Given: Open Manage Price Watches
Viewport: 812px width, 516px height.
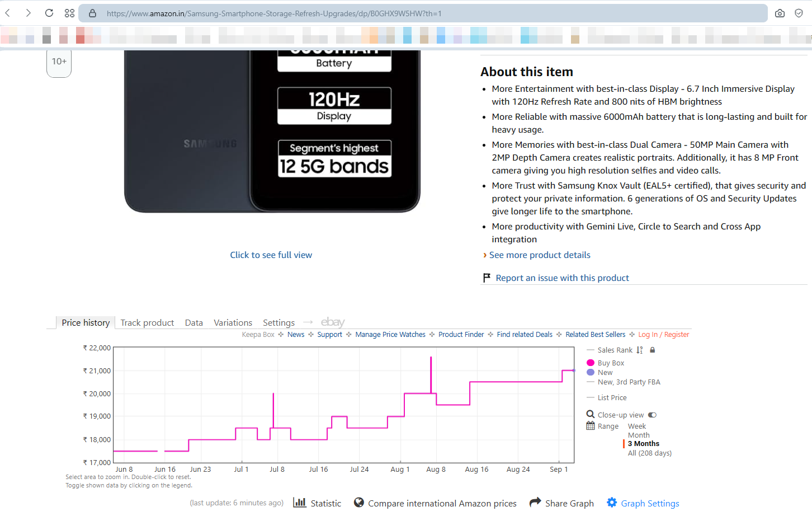Looking at the screenshot, I should tap(390, 334).
